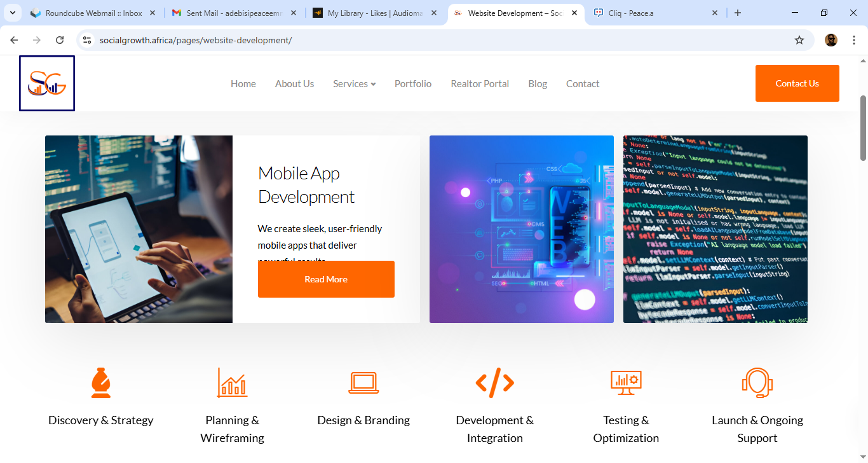The width and height of the screenshot is (868, 463).
Task: Click the Testing & Optimization monitor icon
Action: (626, 383)
